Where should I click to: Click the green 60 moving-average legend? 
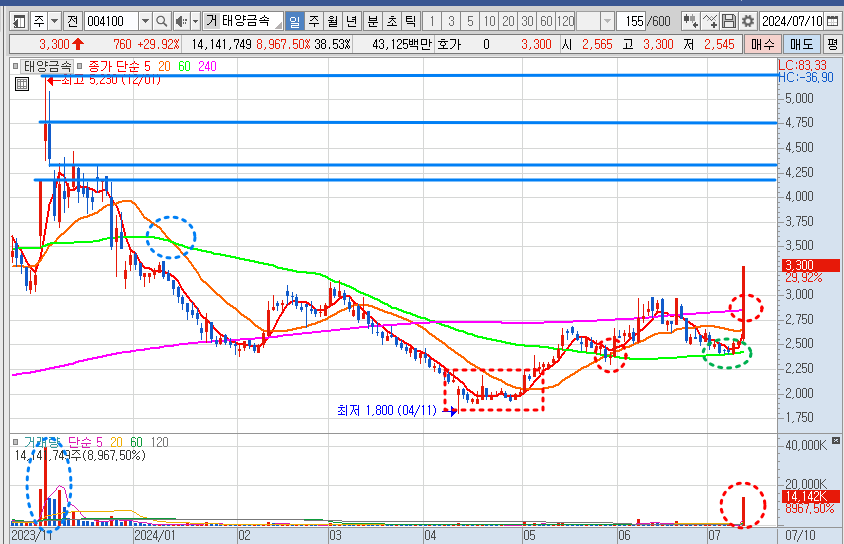click(184, 67)
